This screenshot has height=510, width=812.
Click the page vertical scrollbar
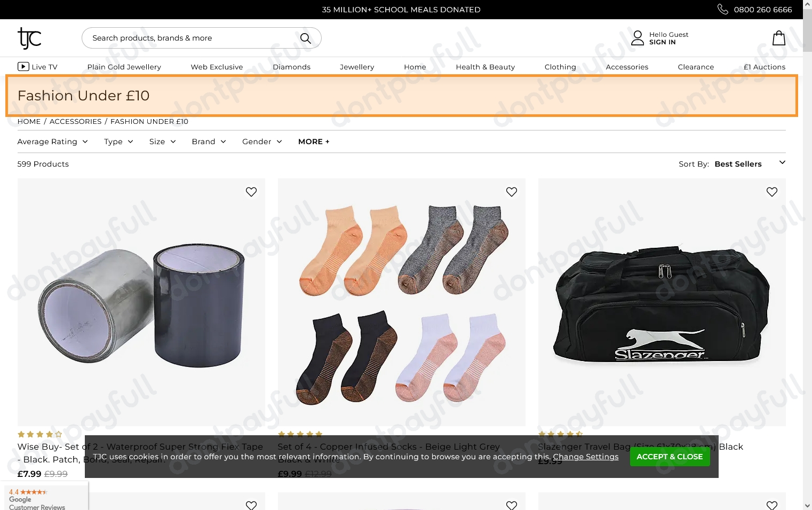coord(807,31)
